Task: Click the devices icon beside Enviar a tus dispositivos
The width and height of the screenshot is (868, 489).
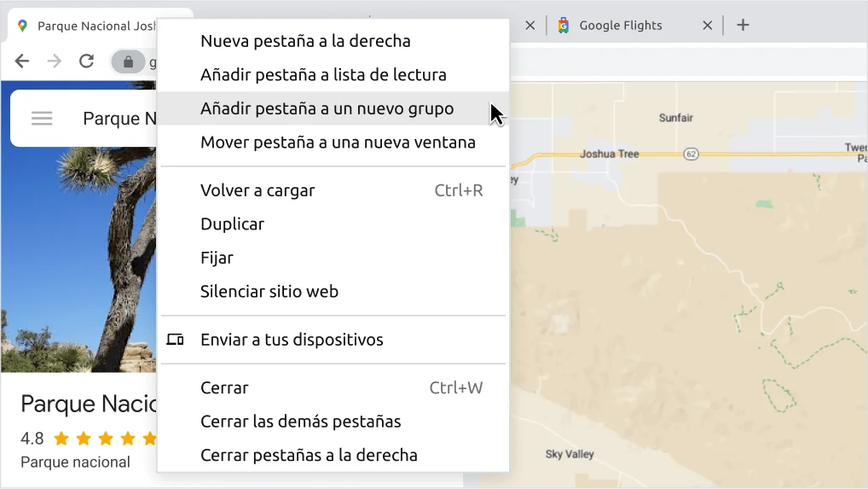Action: pyautogui.click(x=175, y=340)
